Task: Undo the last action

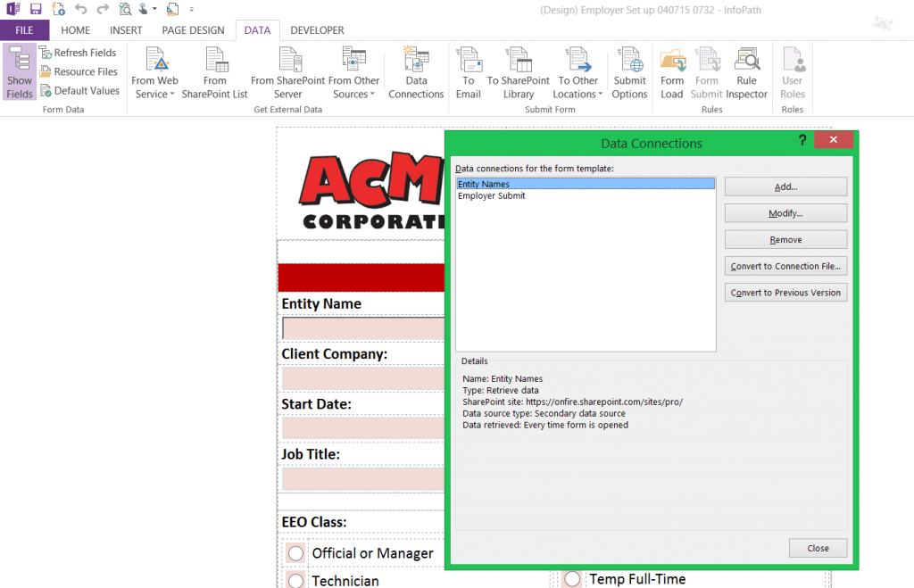Action: coord(81,9)
